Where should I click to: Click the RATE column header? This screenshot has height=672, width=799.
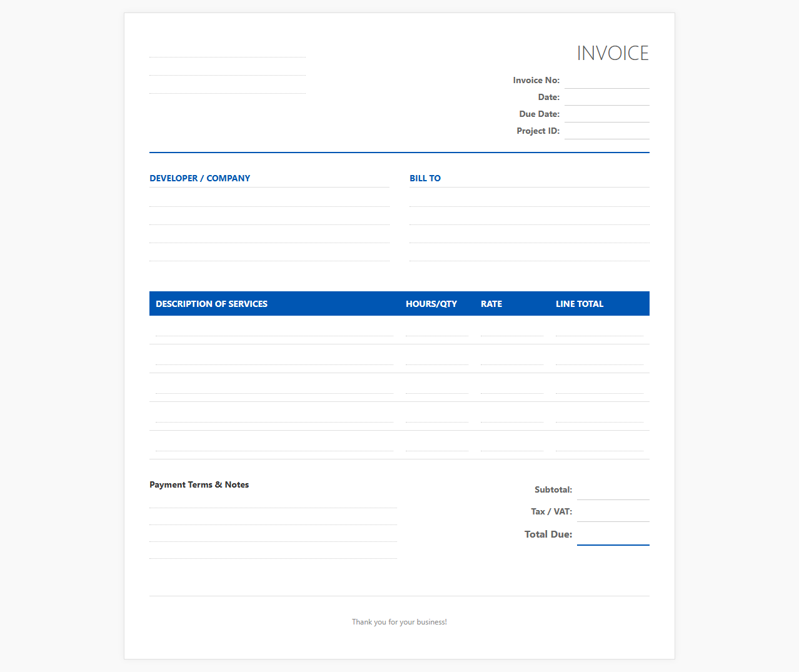491,304
